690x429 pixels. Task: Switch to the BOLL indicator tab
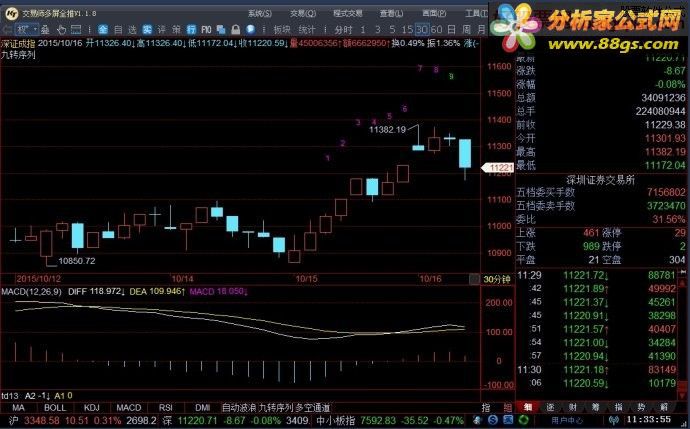55,407
